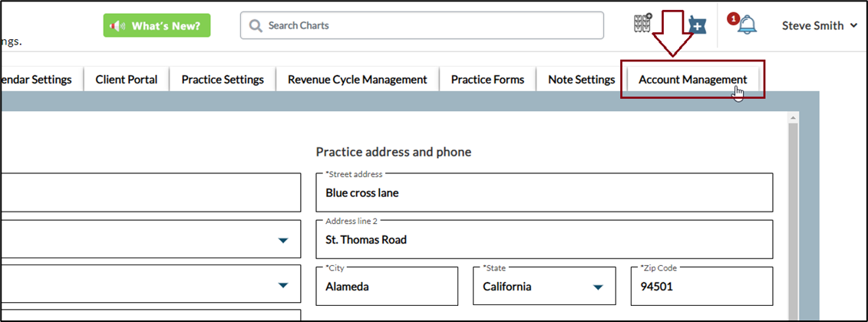868x322 pixels.
Task: Select the Revenue Cycle Management tab
Action: (357, 80)
